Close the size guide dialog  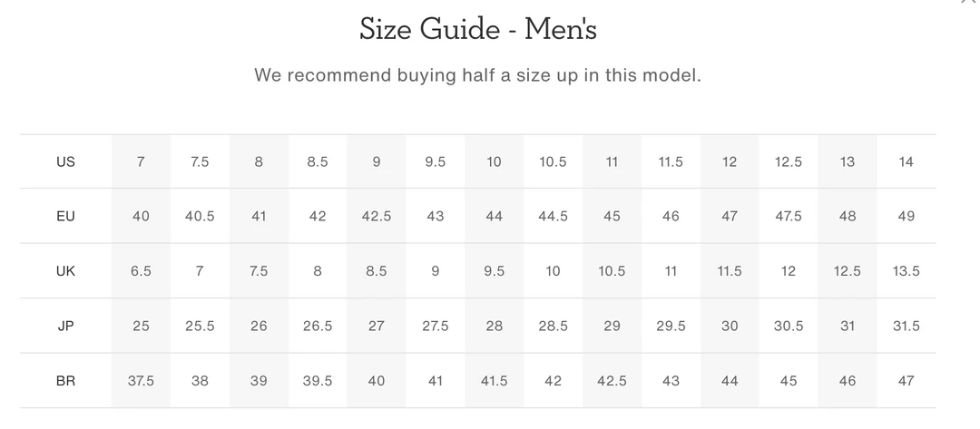coord(970,3)
